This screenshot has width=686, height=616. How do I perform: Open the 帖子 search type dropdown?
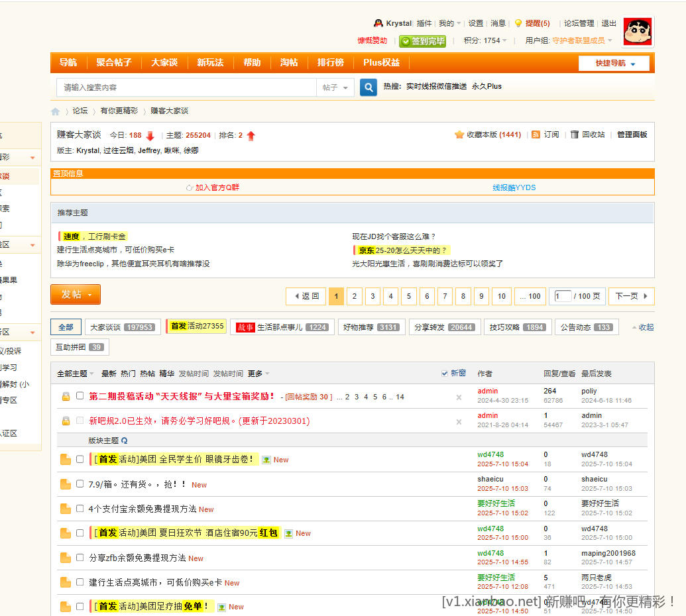pos(335,87)
